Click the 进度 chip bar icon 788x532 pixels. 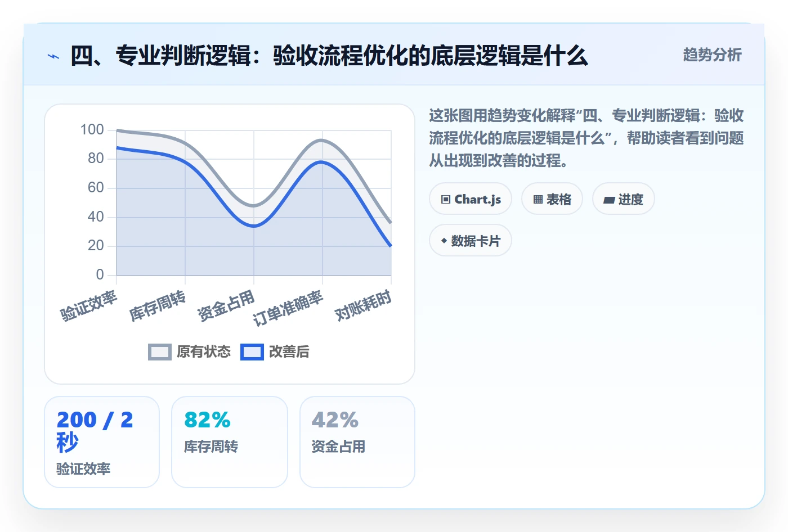(609, 200)
